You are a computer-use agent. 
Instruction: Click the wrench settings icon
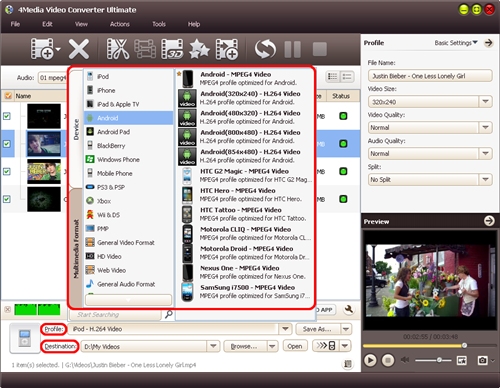point(349,310)
